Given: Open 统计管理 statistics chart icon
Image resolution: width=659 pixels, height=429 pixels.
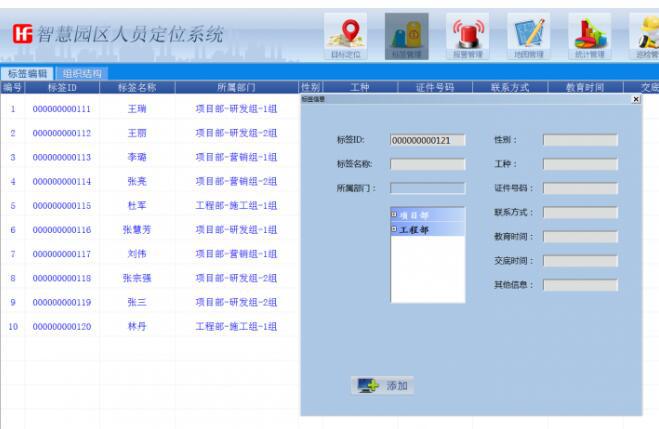Looking at the screenshot, I should click(x=589, y=37).
